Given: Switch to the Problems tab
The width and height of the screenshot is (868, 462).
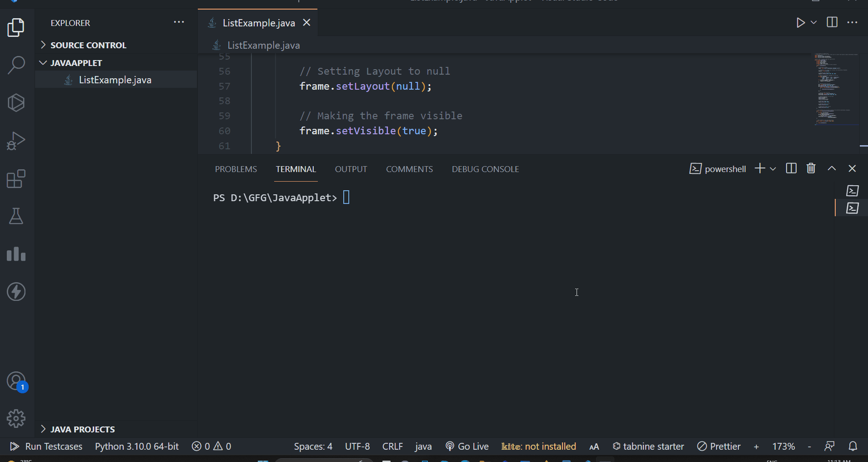Looking at the screenshot, I should (x=236, y=169).
